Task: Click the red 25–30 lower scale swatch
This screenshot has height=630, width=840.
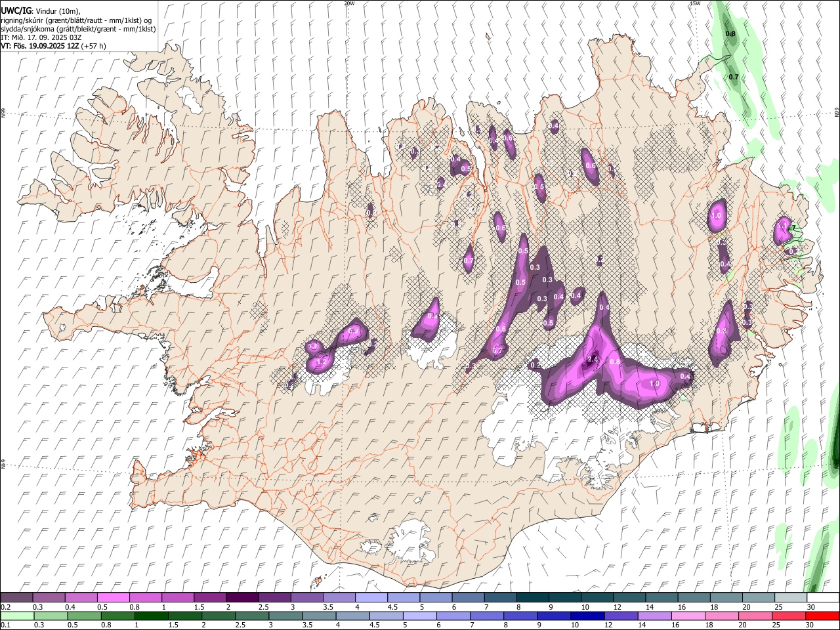Action: pos(789,616)
